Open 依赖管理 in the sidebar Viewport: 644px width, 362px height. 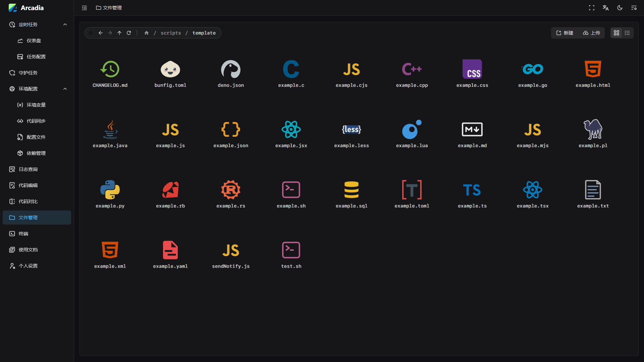(x=37, y=153)
